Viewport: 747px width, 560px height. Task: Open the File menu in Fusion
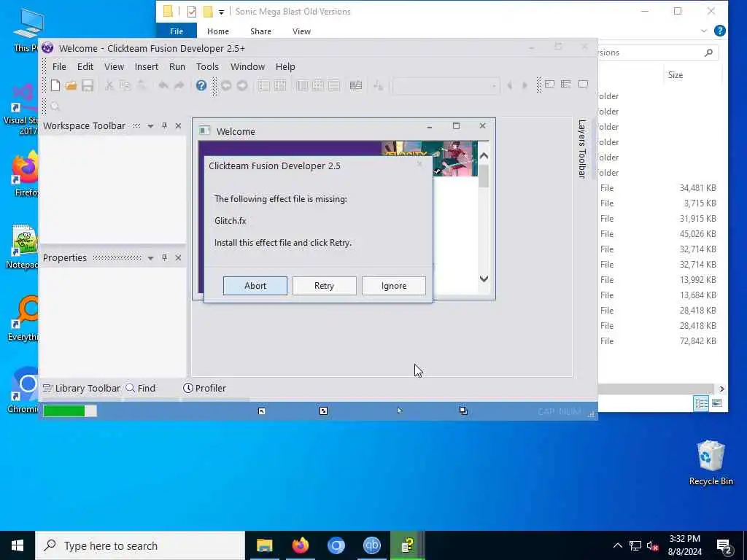pyautogui.click(x=59, y=66)
